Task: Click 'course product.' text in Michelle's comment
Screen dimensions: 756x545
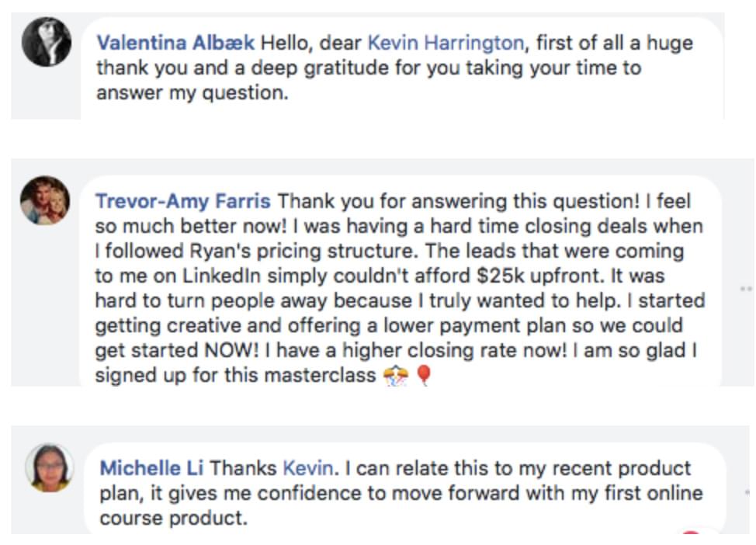Action: point(174,518)
